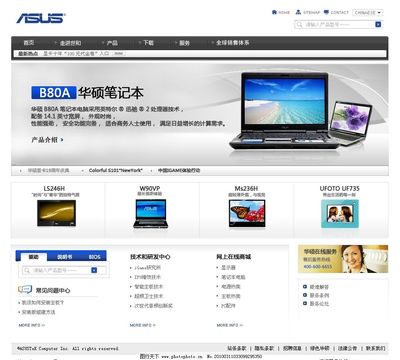Click the last link under 技术和研发中心

(x=153, y=306)
